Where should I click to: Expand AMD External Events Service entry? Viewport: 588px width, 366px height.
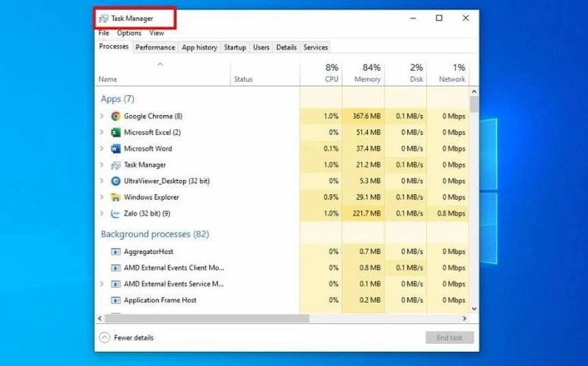click(x=102, y=284)
